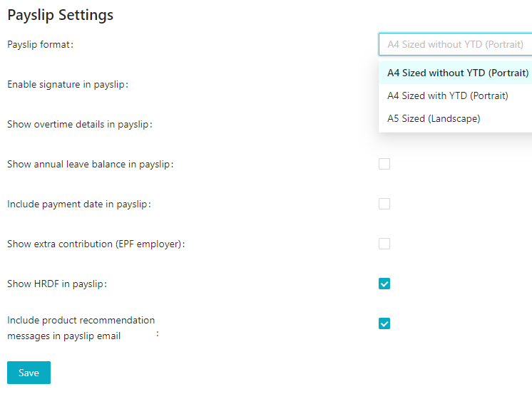This screenshot has width=532, height=394.
Task: Click the "Include payment date in payslip" label
Action: click(78, 204)
